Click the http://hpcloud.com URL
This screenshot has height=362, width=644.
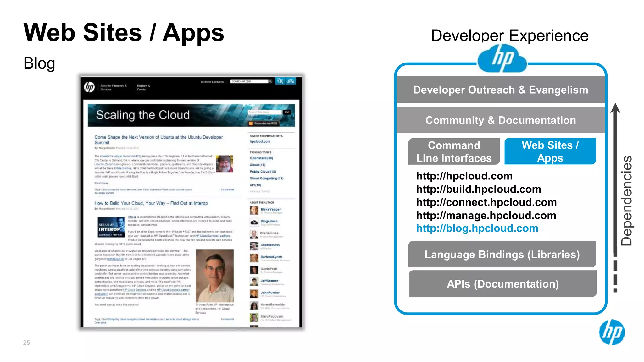464,176
